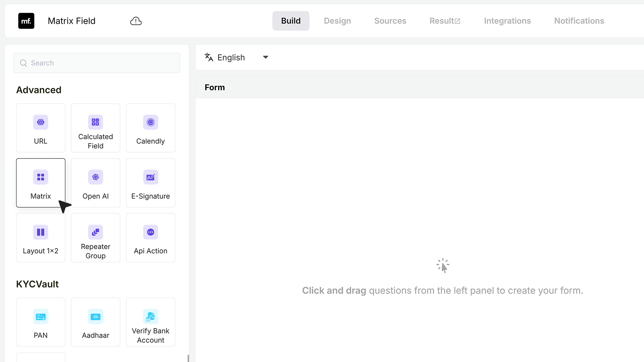Add the Verify Bank Account field
The height and width of the screenshot is (362, 644).
pyautogui.click(x=151, y=322)
